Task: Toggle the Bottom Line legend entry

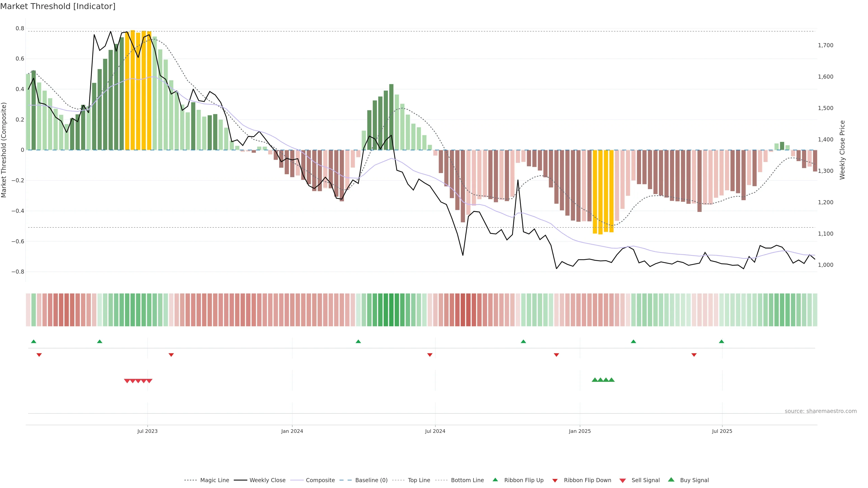Action: (x=467, y=480)
